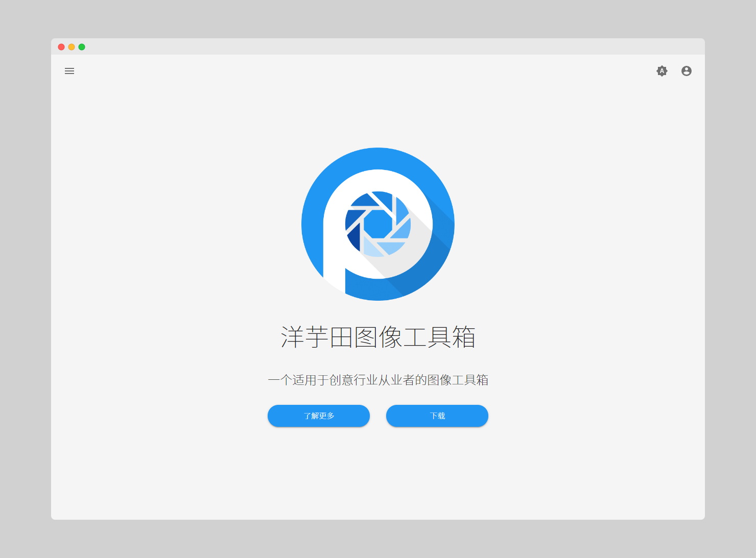The width and height of the screenshot is (756, 558).
Task: Select the 洋芋田图像工具箱 title heading
Action: 378,337
